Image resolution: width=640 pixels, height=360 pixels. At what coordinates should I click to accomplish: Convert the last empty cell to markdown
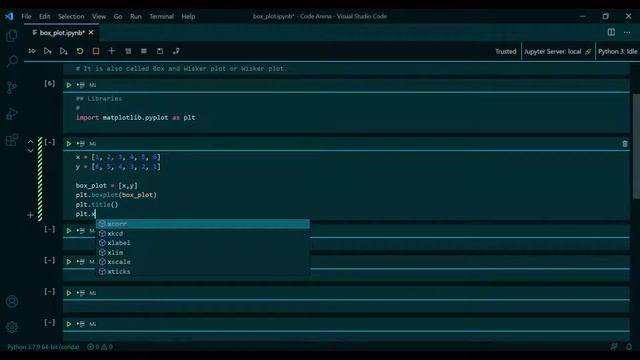pos(93,324)
